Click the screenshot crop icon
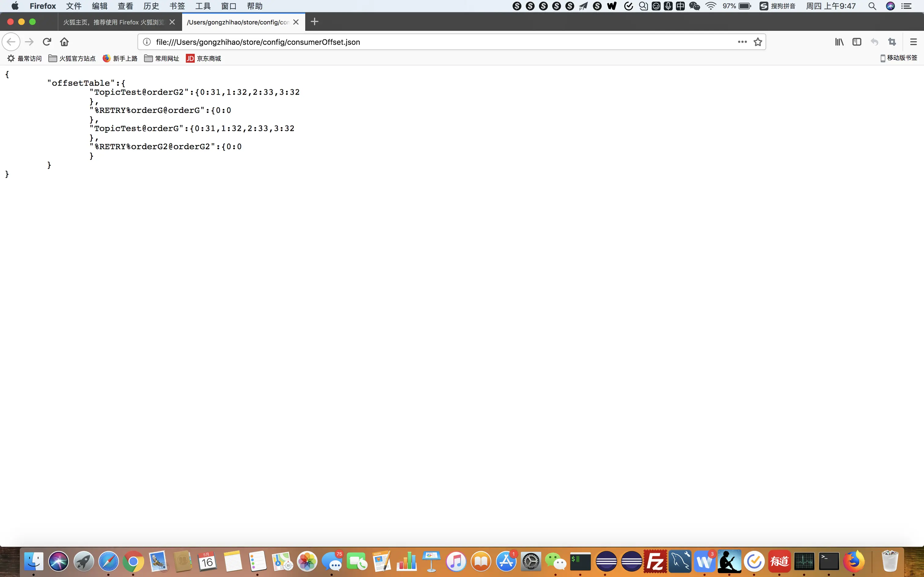Image resolution: width=924 pixels, height=577 pixels. (892, 42)
